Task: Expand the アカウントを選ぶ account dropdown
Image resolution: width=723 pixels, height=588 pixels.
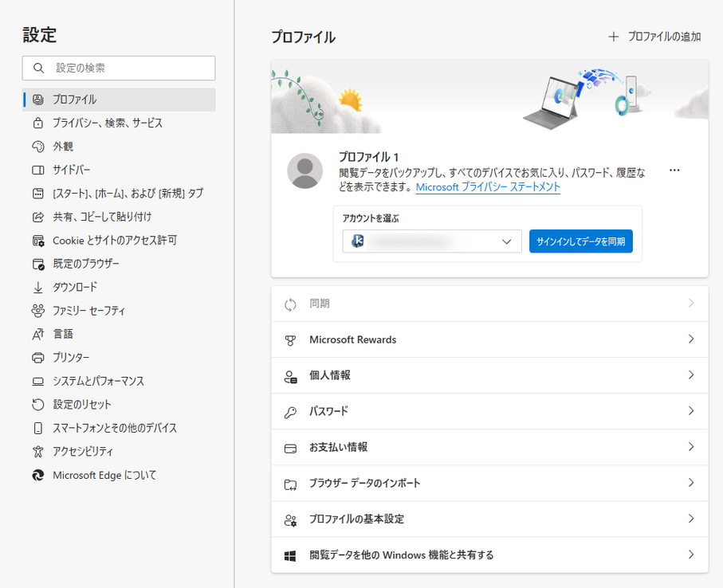Action: (432, 241)
